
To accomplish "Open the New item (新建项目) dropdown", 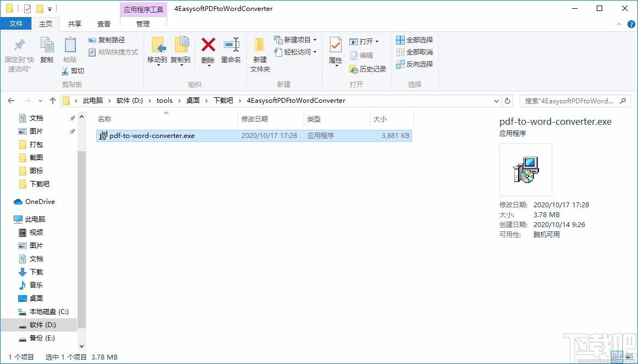I will tap(295, 40).
